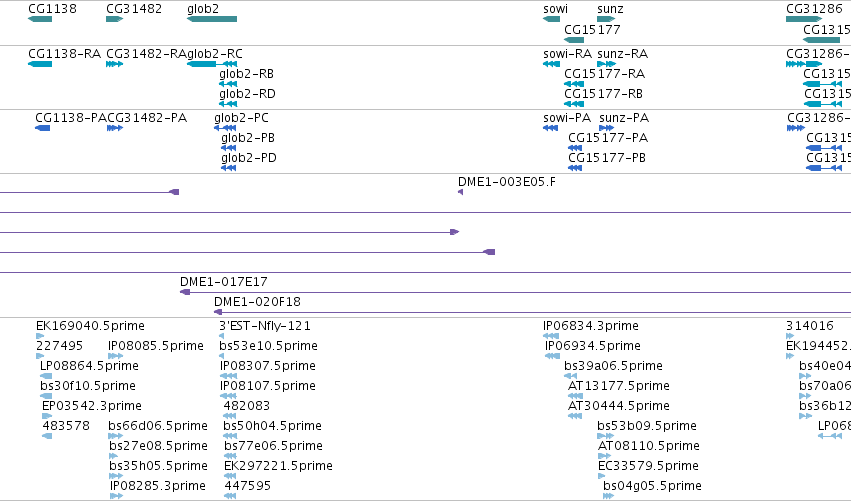Click the DME1-003E05.F clone label
Screen dimensions: 851x501
click(x=507, y=182)
